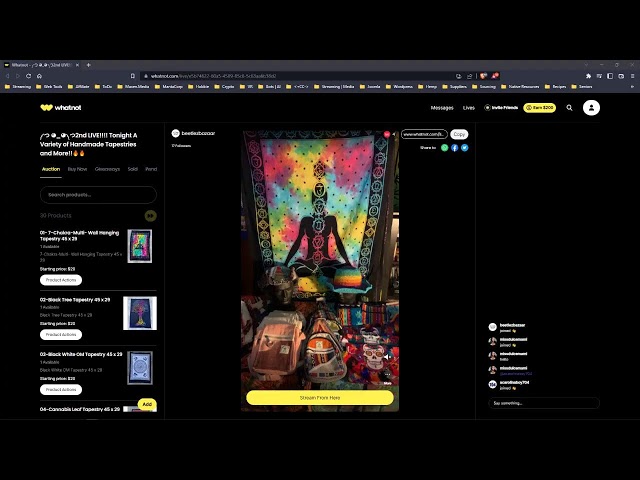Click the browser back arrow

pyautogui.click(x=7, y=76)
